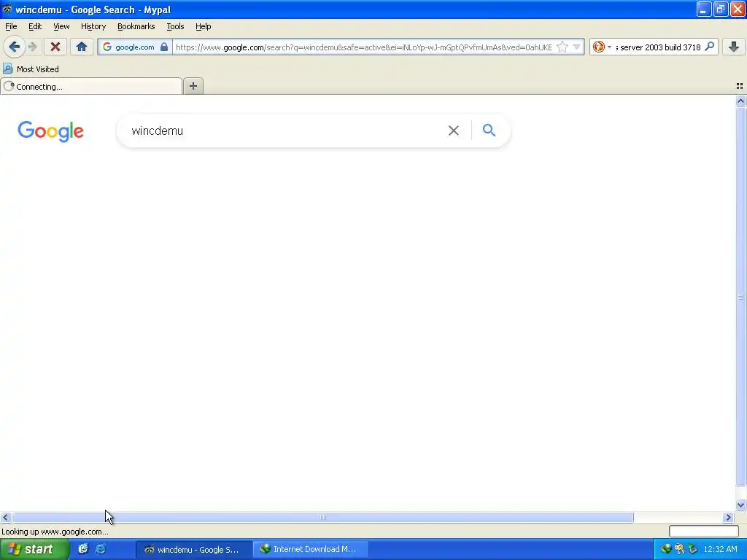
Task: Stop loading the page
Action: pyautogui.click(x=55, y=47)
